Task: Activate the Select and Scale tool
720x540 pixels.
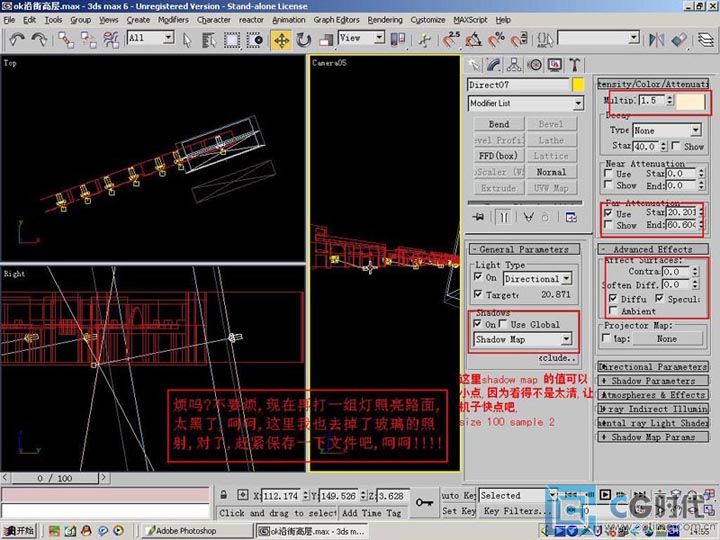Action: 326,40
